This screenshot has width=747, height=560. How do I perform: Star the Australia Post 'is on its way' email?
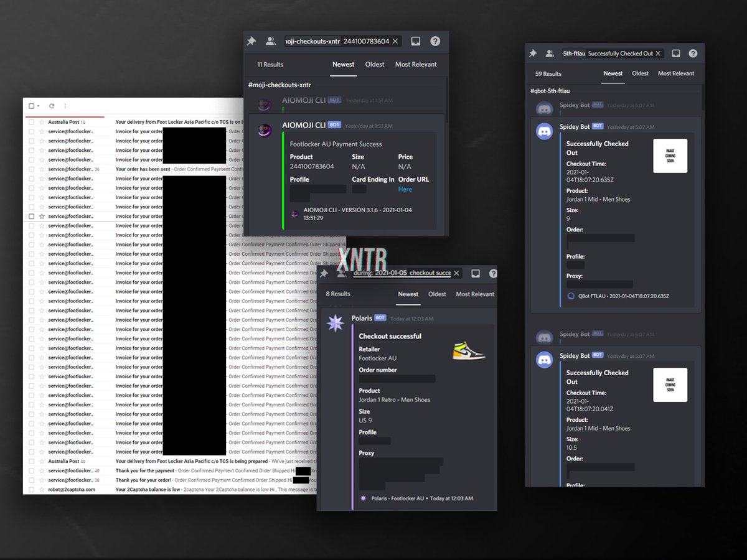pos(41,122)
